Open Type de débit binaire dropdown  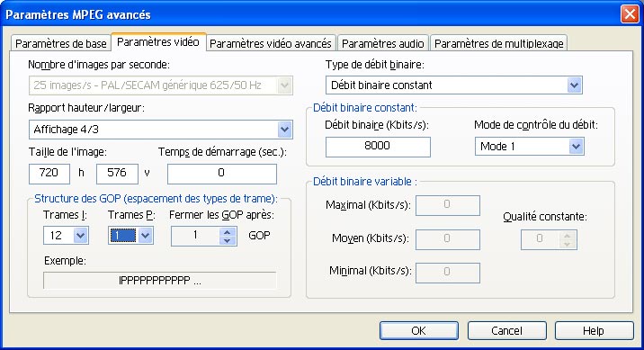[x=574, y=85]
